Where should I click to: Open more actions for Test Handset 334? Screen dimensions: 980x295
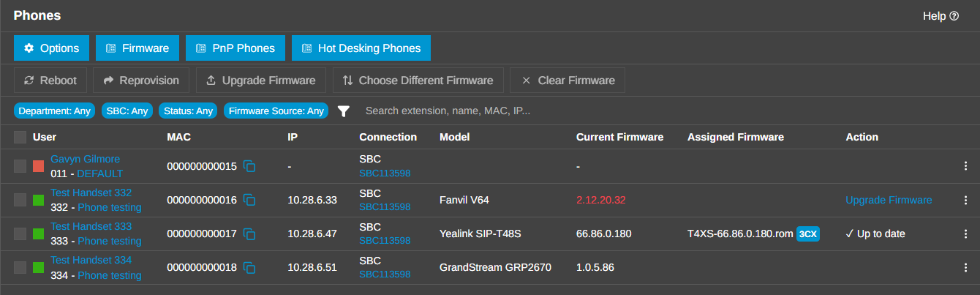coord(965,267)
